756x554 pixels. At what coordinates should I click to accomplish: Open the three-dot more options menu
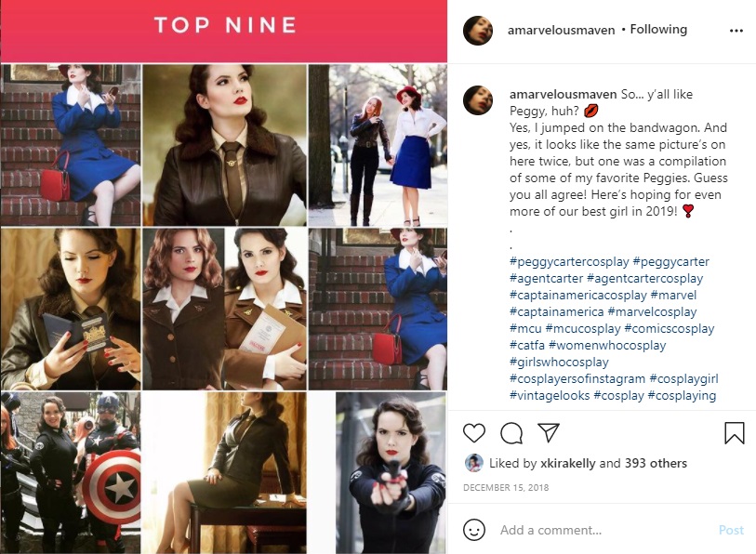coord(736,31)
